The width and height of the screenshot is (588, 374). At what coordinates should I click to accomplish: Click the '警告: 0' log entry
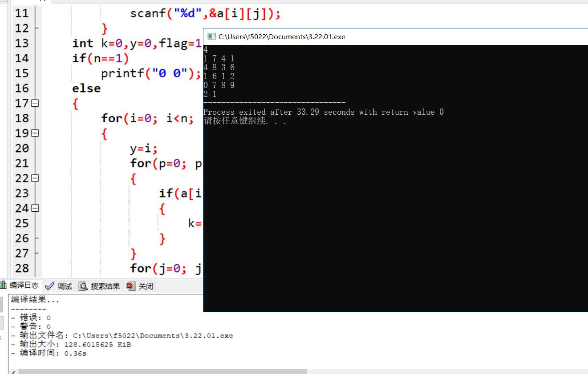(x=31, y=326)
